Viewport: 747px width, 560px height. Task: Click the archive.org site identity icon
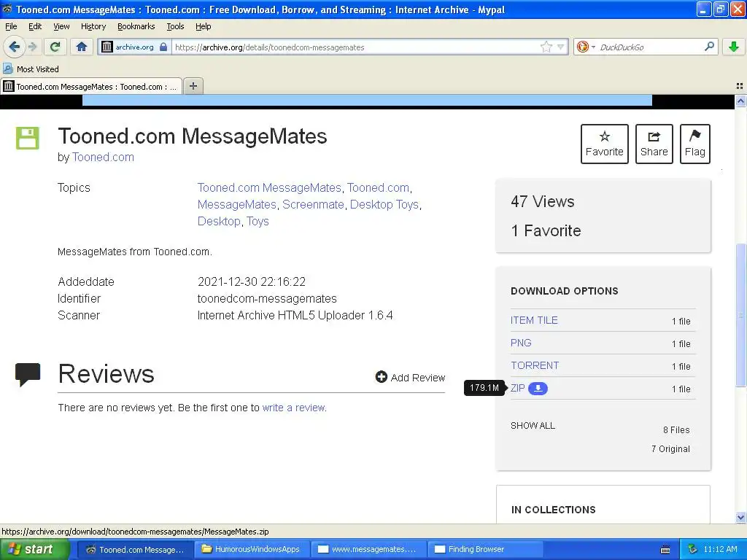[x=107, y=47]
